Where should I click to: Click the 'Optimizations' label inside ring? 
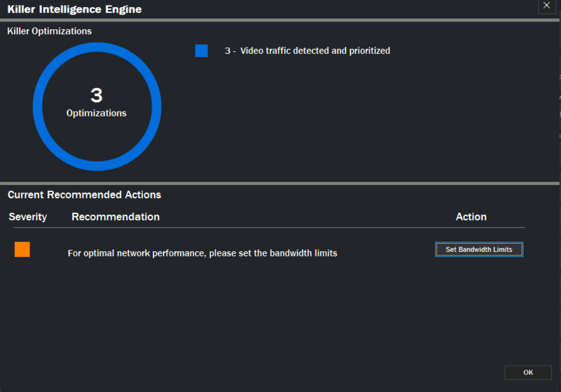pos(96,114)
